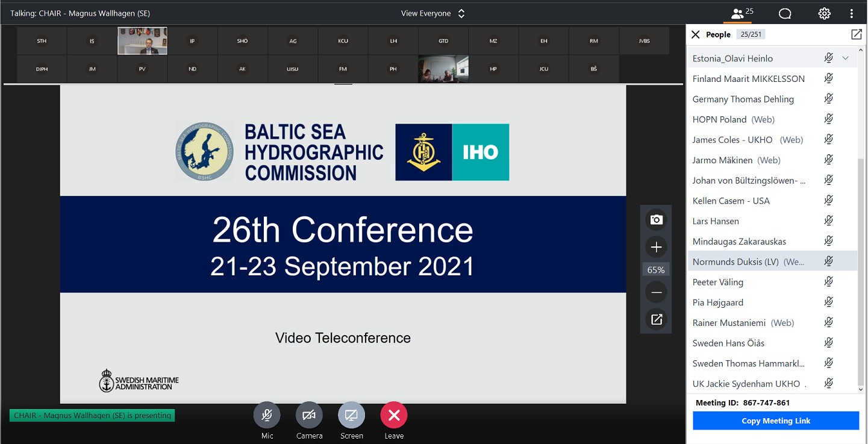Toggle the Camera button
The image size is (868, 444).
tap(309, 415)
